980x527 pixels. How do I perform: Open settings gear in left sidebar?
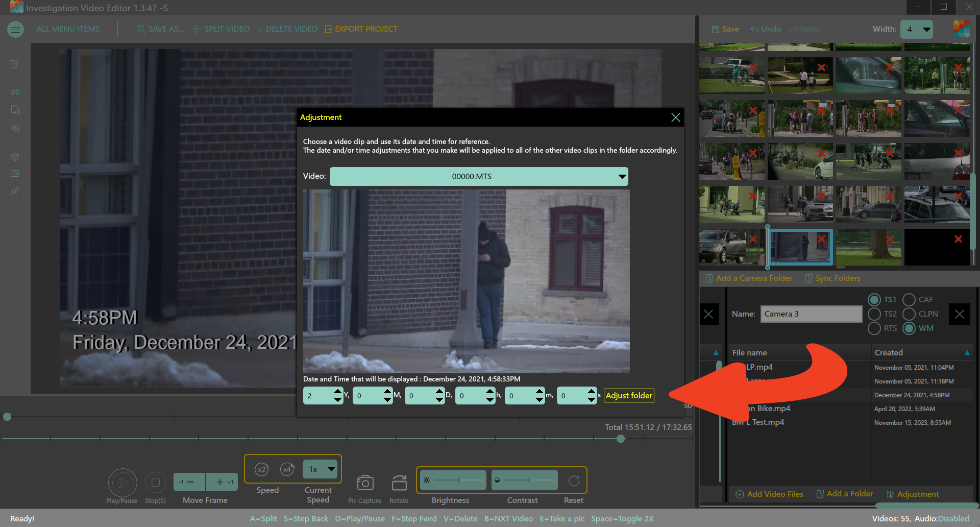click(15, 157)
